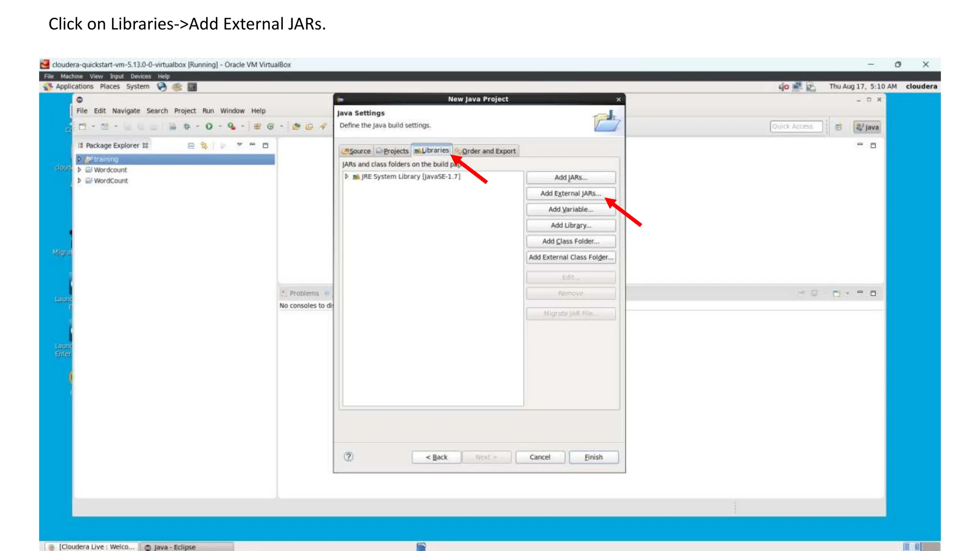Open the dialog help question-mark icon
The width and height of the screenshot is (980, 551).
[348, 457]
